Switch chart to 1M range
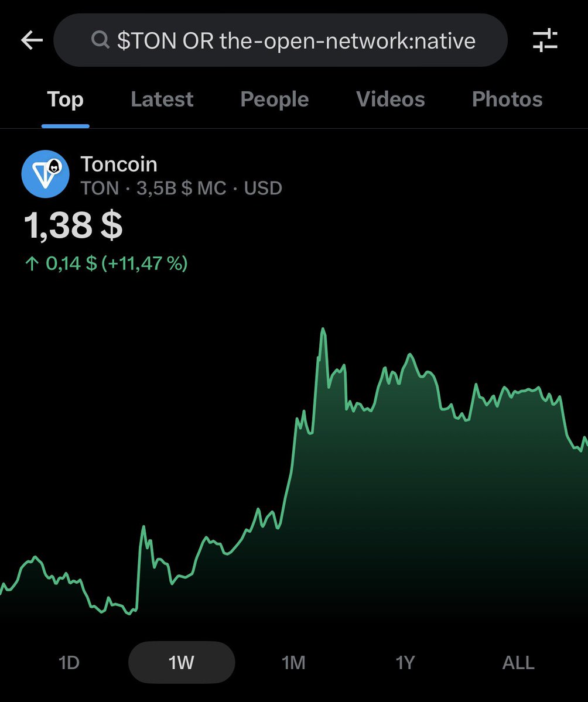Image resolution: width=588 pixels, height=702 pixels. tap(293, 662)
